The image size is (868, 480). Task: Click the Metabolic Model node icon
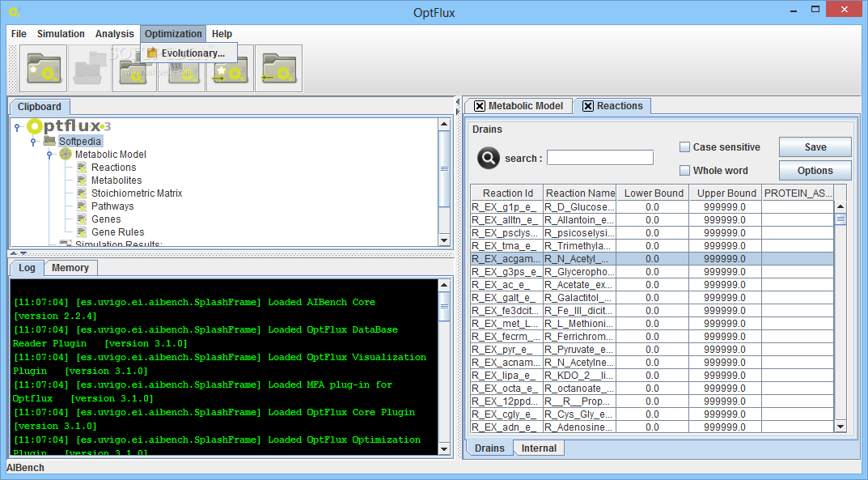[66, 154]
